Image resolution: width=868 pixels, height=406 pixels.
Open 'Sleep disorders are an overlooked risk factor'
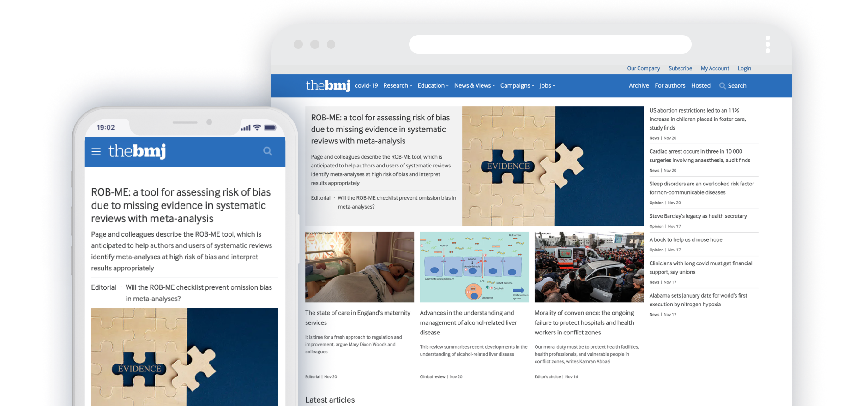tap(702, 188)
